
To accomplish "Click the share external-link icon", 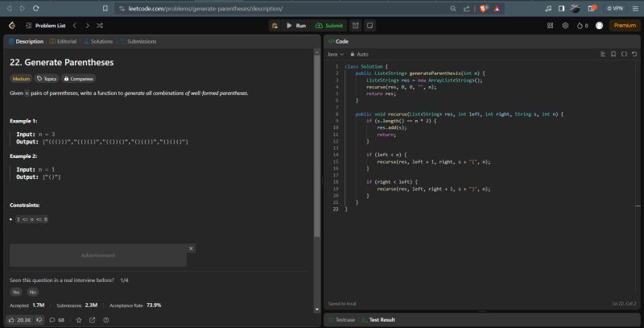I will (92, 320).
